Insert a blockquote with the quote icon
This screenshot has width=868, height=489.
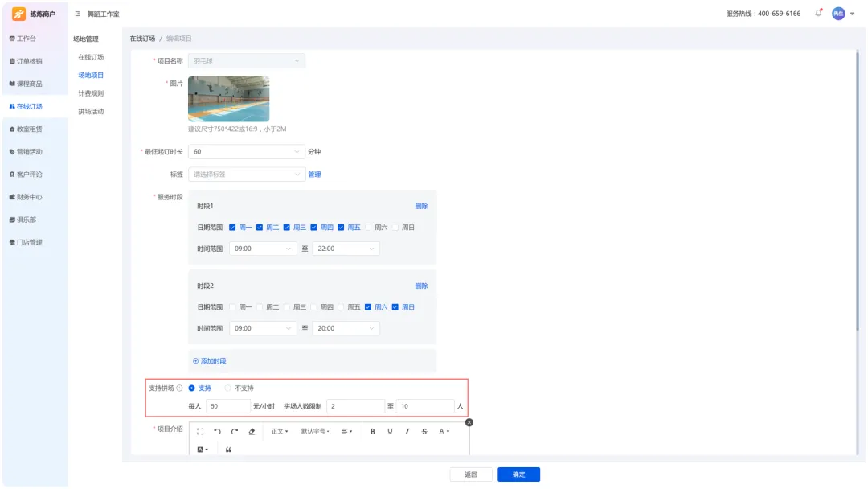click(x=229, y=450)
